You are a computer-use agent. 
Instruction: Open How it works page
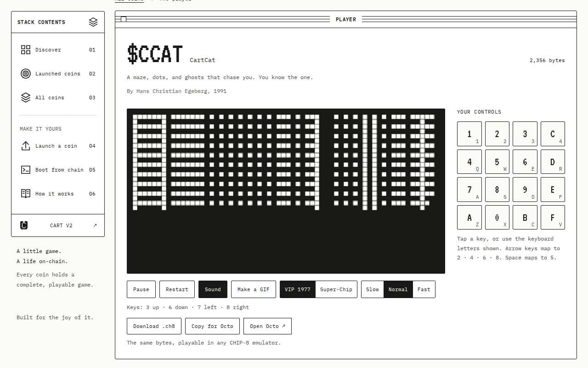click(58, 194)
